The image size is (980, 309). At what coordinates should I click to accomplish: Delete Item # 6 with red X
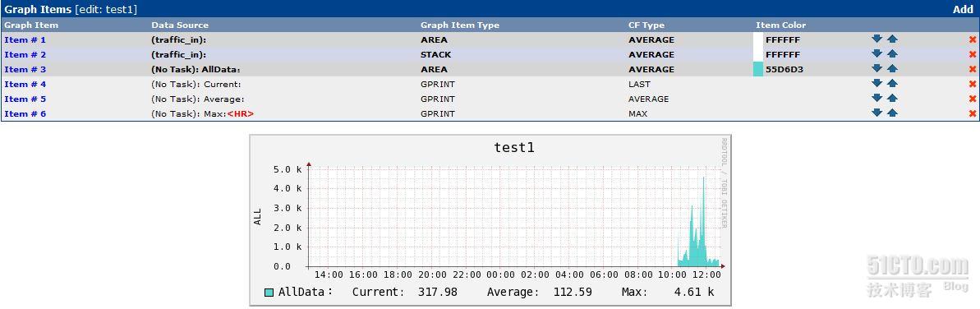973,114
